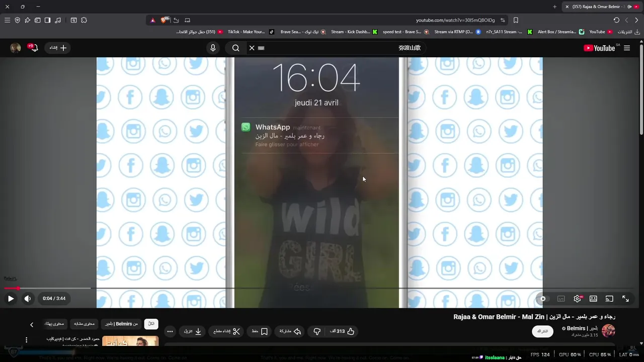Enter fullscreen video mode
This screenshot has width=644, height=362.
(x=625, y=299)
